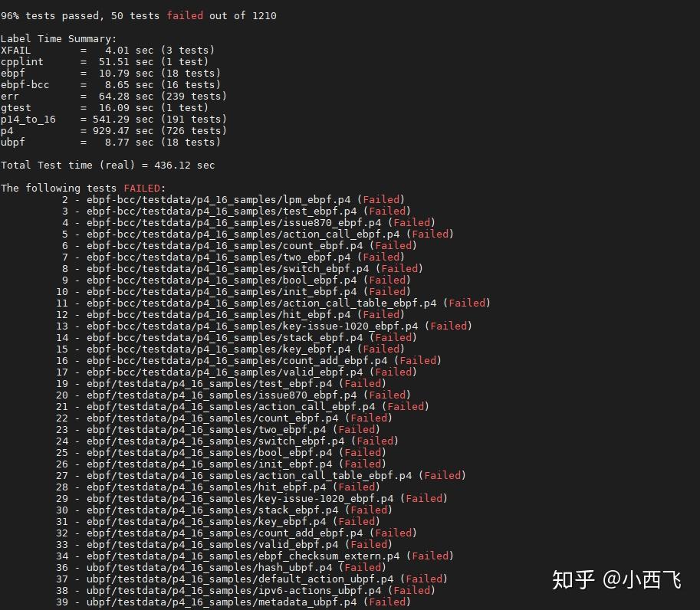Click the Zhihu @小西飞 watermark

616,580
